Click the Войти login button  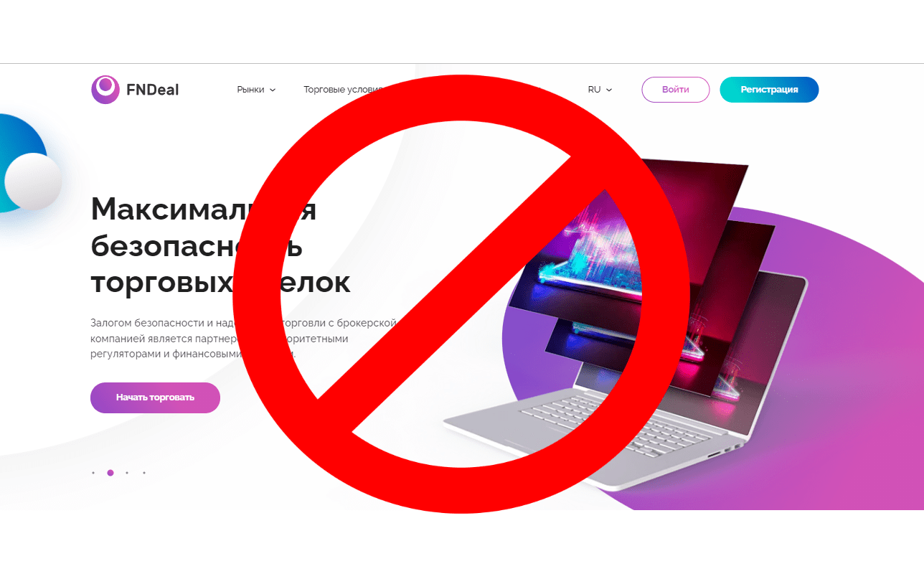[x=675, y=90]
